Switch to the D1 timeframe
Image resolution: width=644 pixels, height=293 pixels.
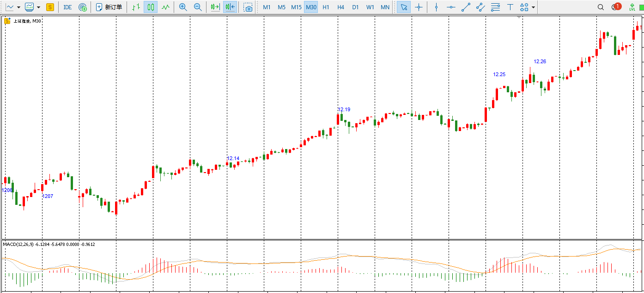tap(355, 7)
